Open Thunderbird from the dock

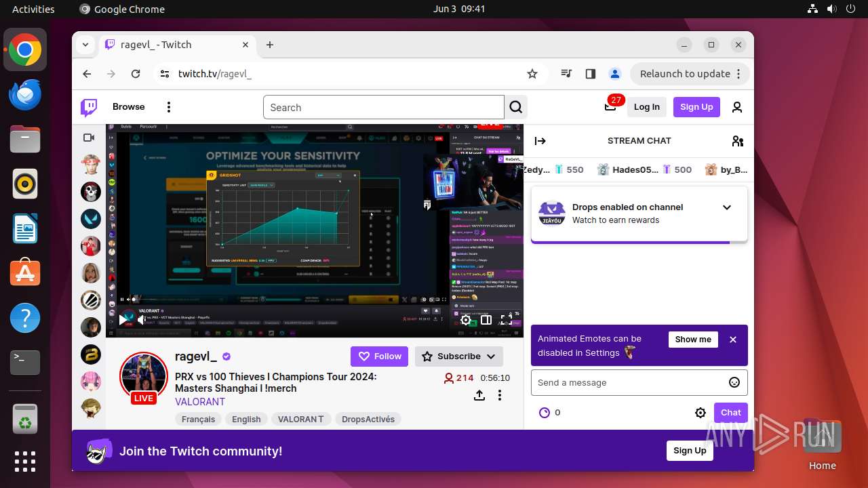click(25, 94)
